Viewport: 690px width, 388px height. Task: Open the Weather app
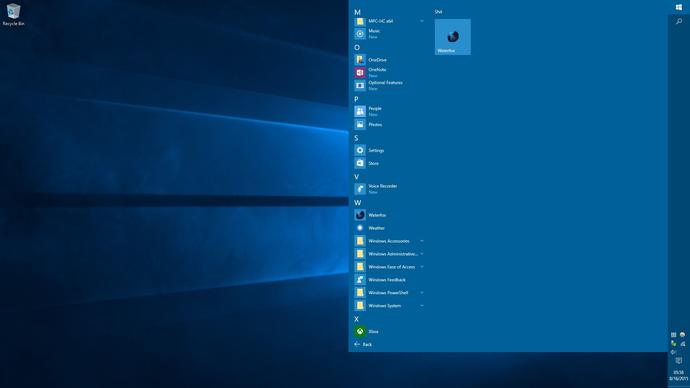[x=389, y=228]
